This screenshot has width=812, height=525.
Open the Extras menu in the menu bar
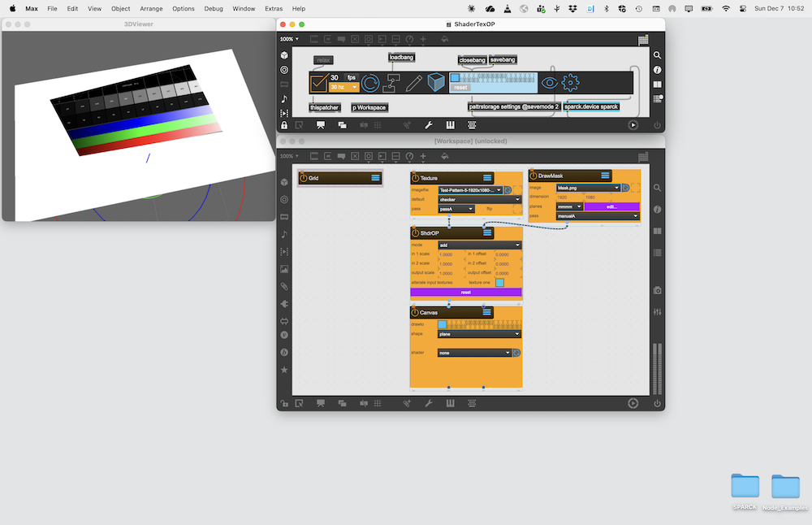[274, 8]
